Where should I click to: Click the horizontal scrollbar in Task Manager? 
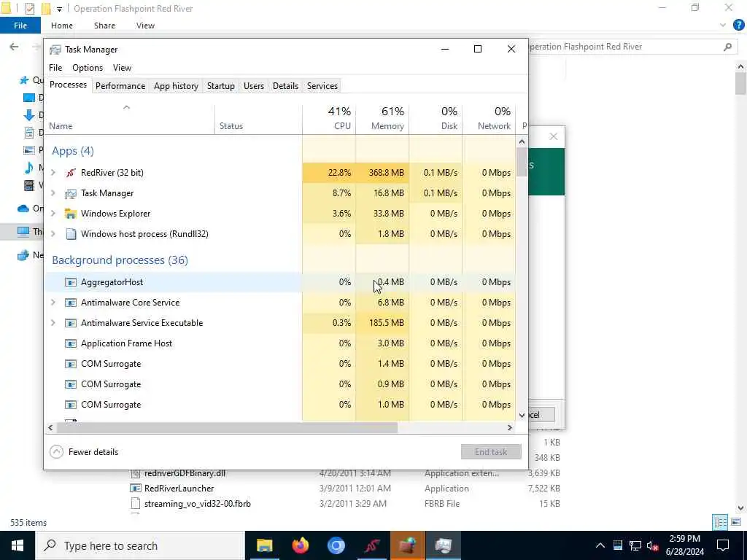(227, 427)
